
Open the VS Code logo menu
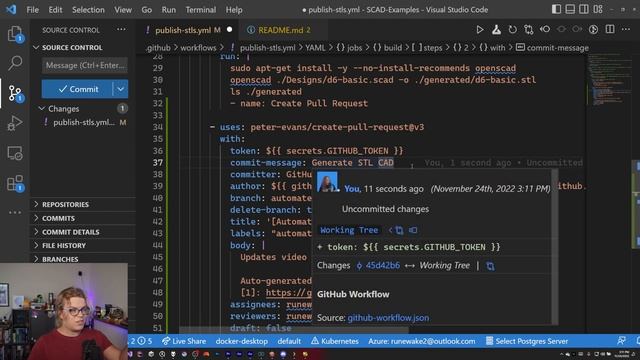[x=11, y=9]
